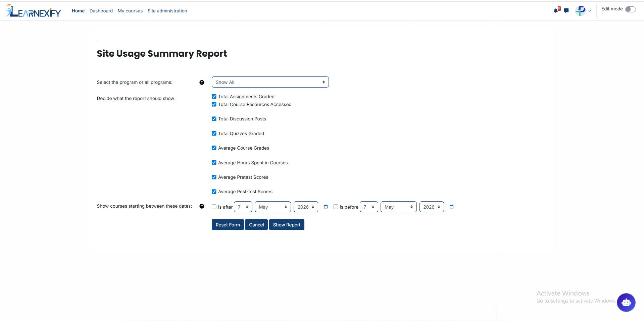Show help for program selection field

[202, 83]
